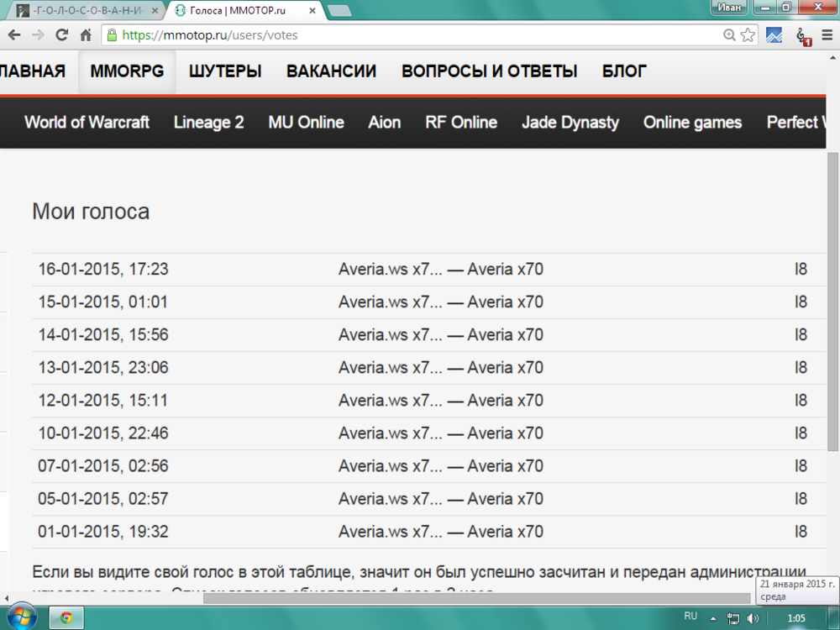Open the ШУТЕРЫ menu item

point(224,71)
